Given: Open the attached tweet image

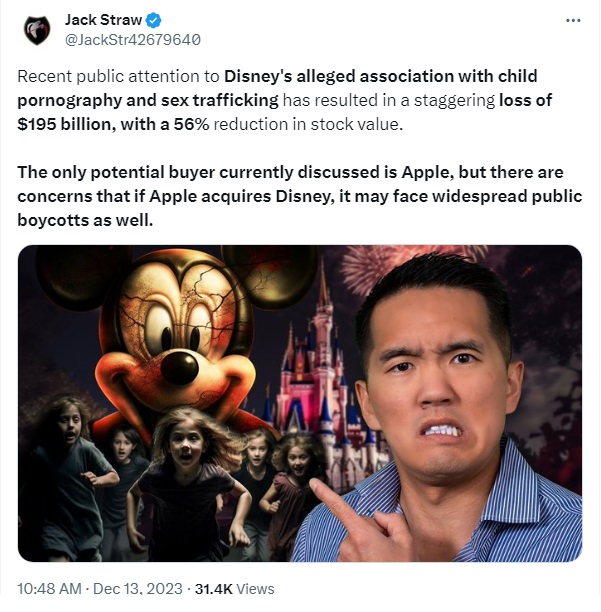Looking at the screenshot, I should [x=300, y=403].
